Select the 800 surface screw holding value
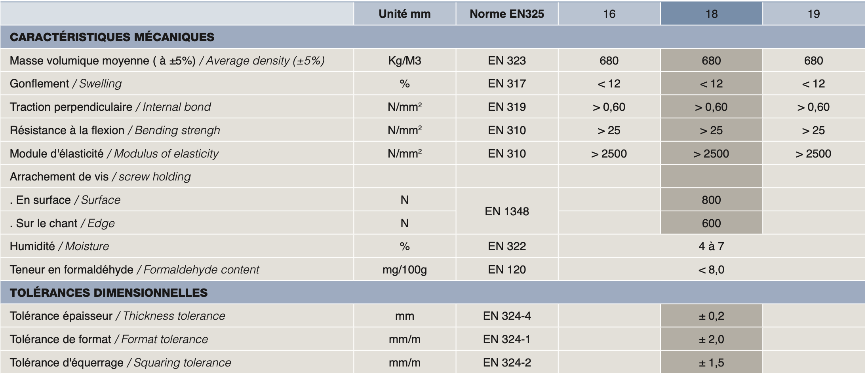This screenshot has height=376, width=868. click(711, 200)
